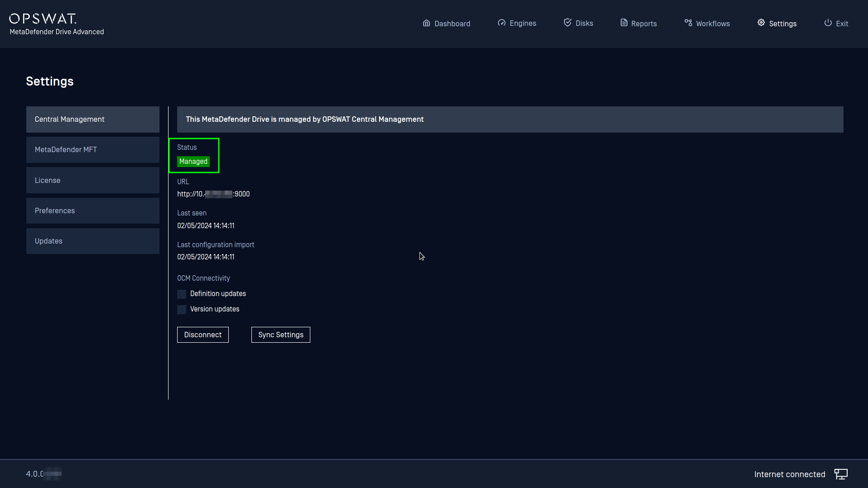Open the License settings tab
The image size is (868, 488).
click(93, 180)
